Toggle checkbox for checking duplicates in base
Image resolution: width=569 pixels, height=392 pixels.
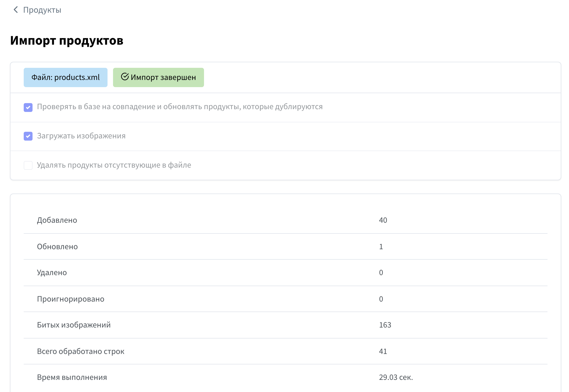tap(28, 107)
